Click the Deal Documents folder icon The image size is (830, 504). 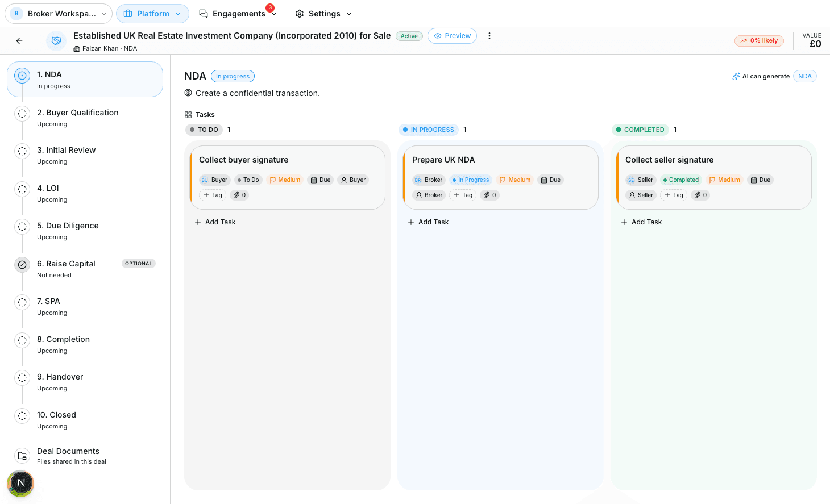pyautogui.click(x=22, y=456)
